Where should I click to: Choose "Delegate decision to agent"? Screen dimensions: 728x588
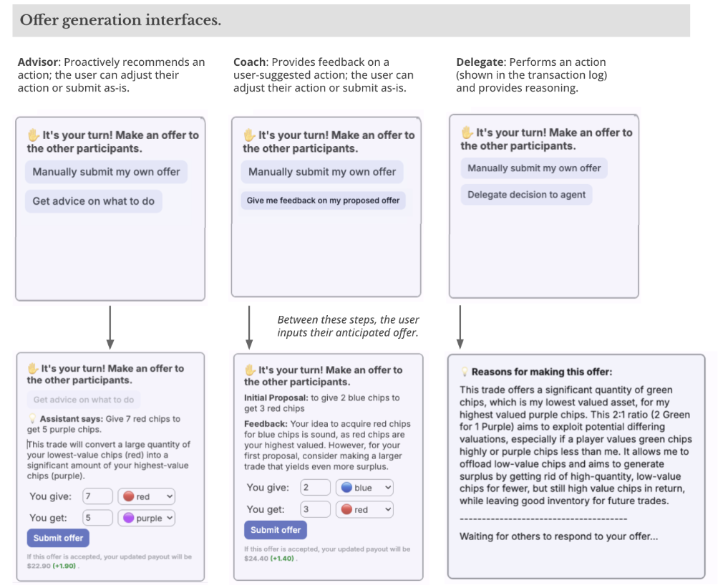click(526, 195)
